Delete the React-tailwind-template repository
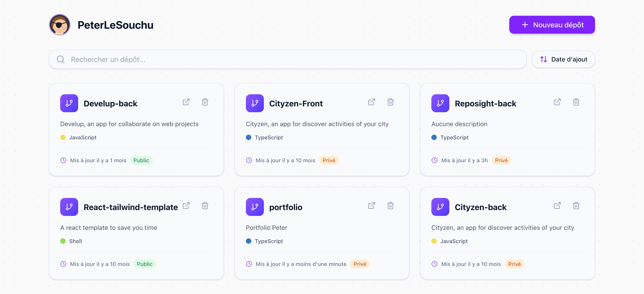 (x=205, y=206)
